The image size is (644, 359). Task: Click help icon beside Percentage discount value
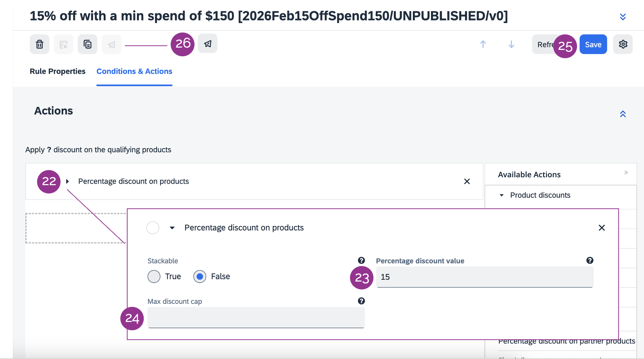coord(590,260)
